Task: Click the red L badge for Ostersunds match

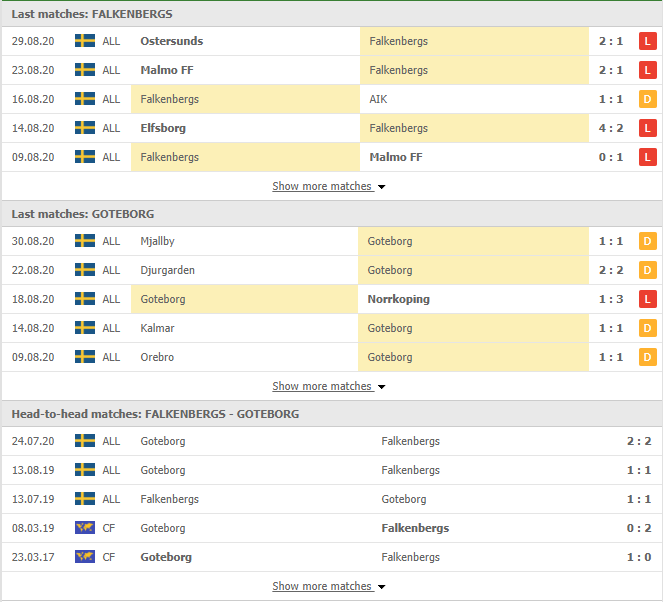Action: tap(647, 41)
